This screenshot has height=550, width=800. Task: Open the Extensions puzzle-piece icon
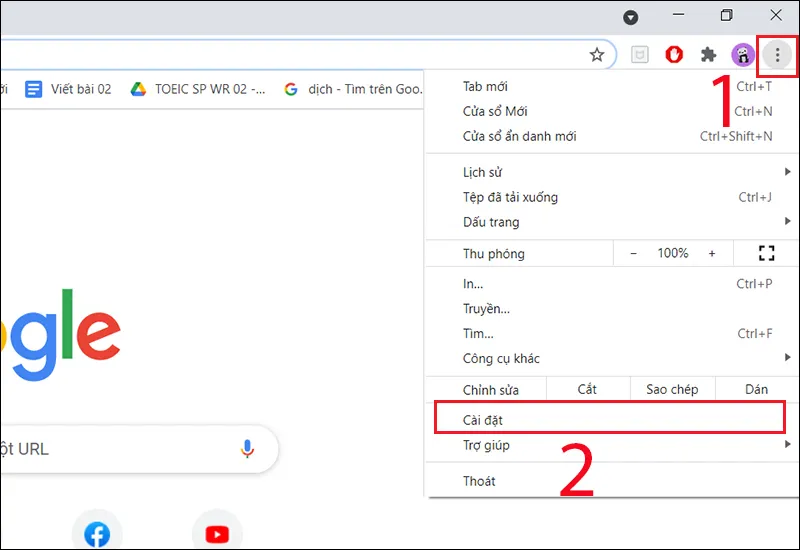[x=708, y=55]
